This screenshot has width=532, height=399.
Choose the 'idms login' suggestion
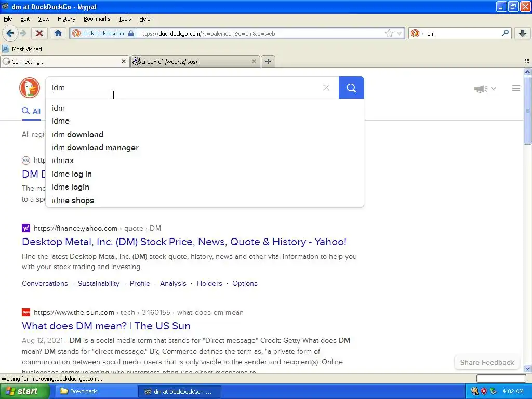pos(205,187)
